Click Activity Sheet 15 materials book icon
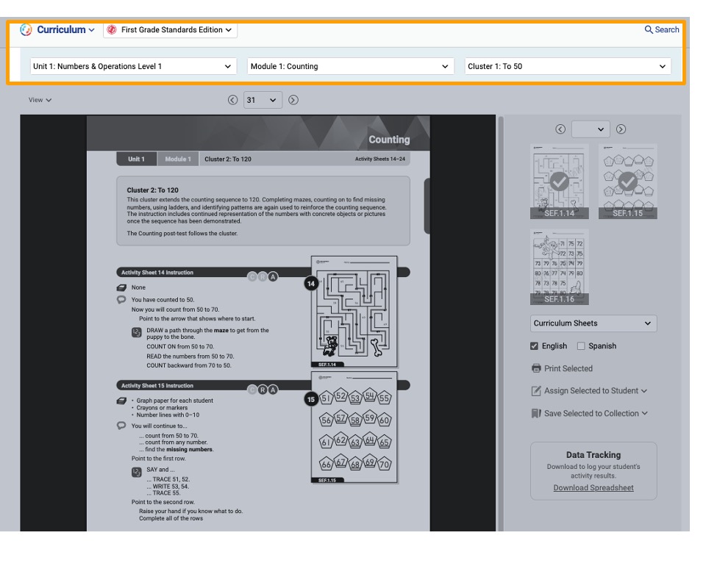Viewport: 706px width, 588px height. 121,401
